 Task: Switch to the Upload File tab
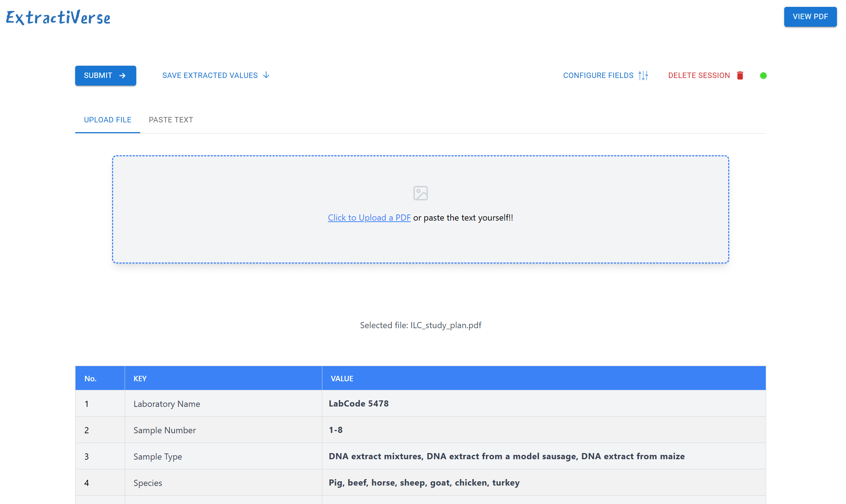point(108,120)
